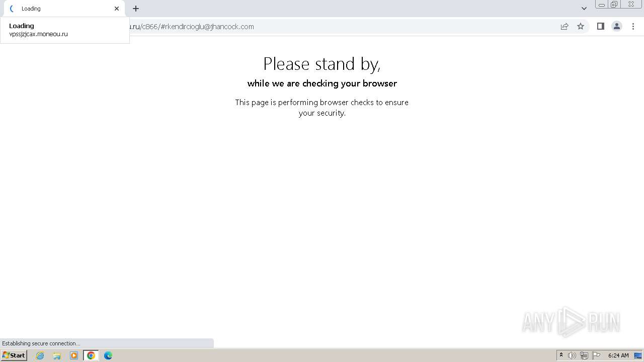
Task: Restore down the Chrome window
Action: point(614,5)
